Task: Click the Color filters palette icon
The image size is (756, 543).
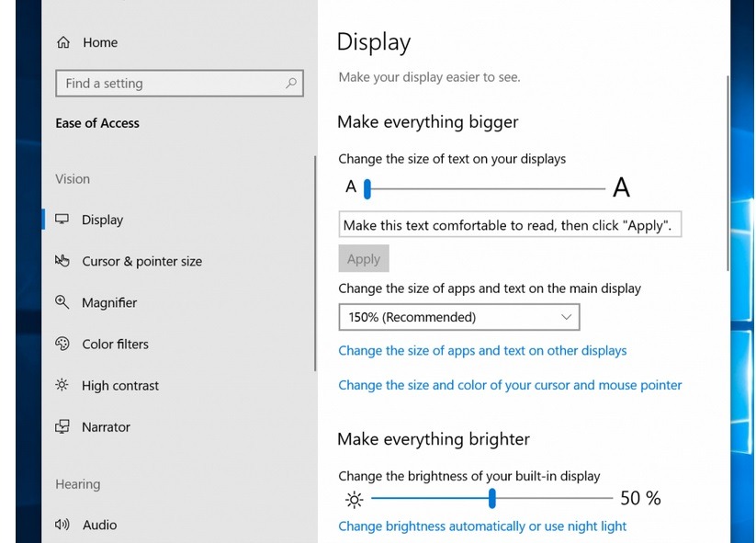Action: [x=62, y=344]
